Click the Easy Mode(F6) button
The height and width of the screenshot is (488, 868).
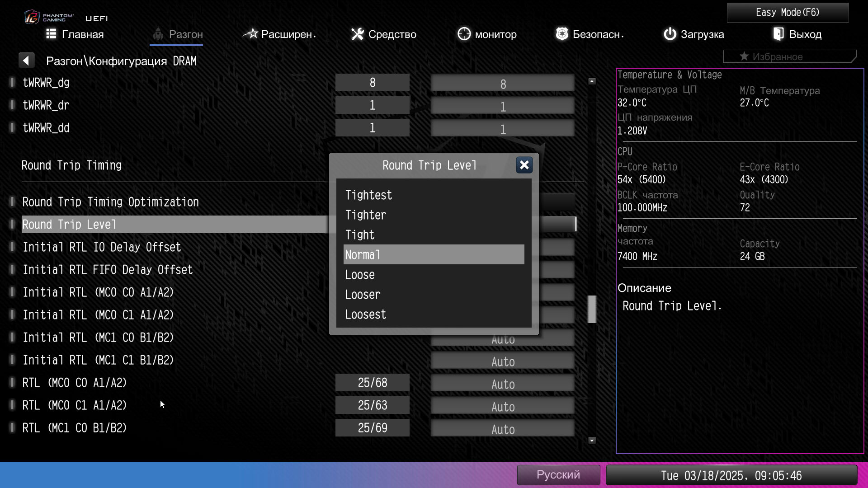787,13
